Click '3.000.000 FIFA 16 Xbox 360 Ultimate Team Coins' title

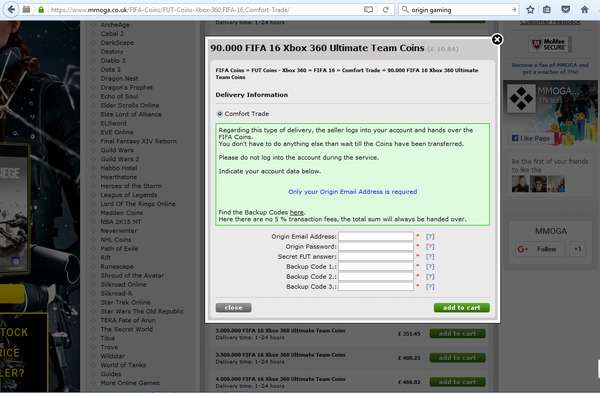[x=280, y=331]
